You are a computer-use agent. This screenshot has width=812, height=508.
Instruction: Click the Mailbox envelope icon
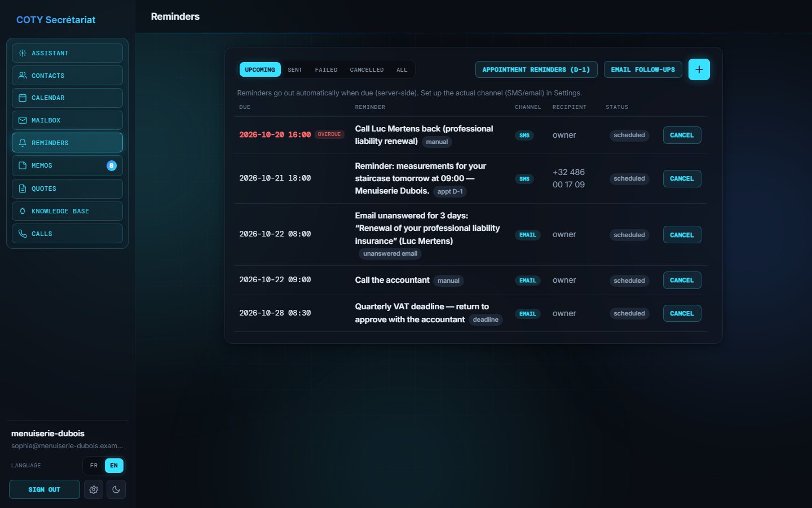click(x=23, y=120)
